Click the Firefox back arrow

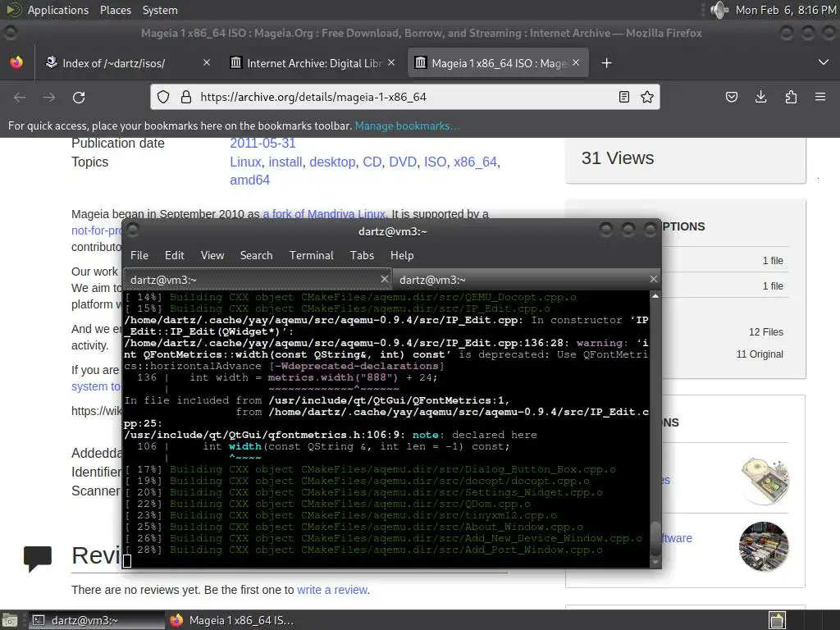[20, 98]
